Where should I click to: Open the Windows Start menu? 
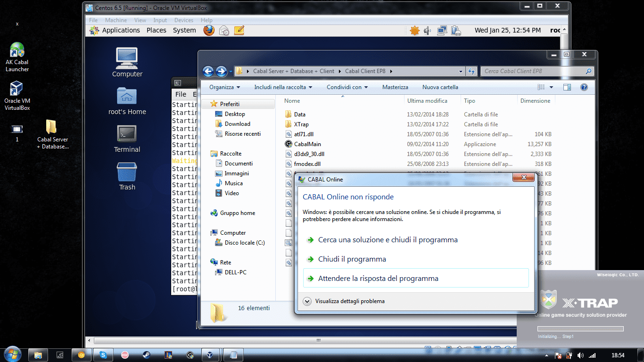(12, 354)
